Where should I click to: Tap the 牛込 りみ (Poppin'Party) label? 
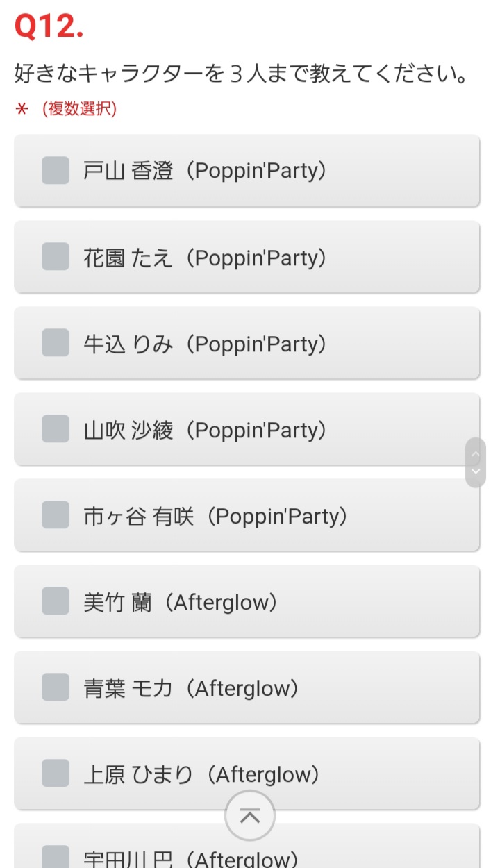coord(205,344)
